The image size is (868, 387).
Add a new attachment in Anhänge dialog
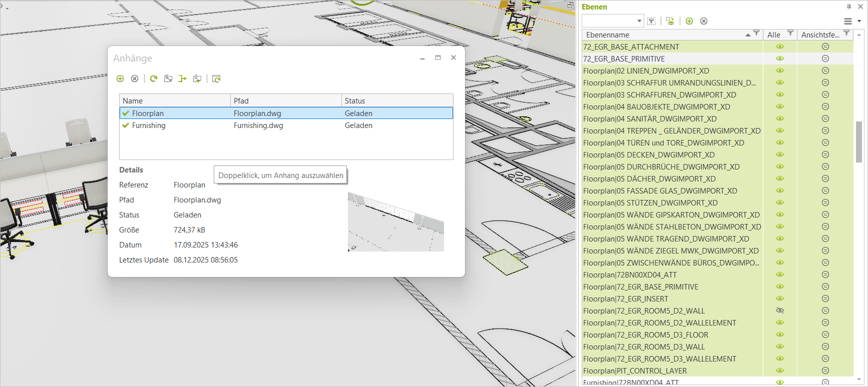point(120,78)
